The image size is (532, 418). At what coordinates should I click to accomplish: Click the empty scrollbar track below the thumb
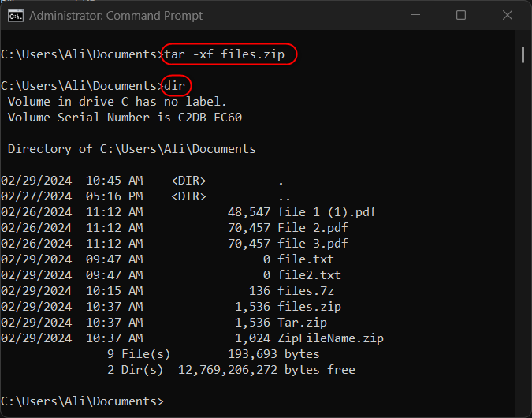click(x=523, y=237)
